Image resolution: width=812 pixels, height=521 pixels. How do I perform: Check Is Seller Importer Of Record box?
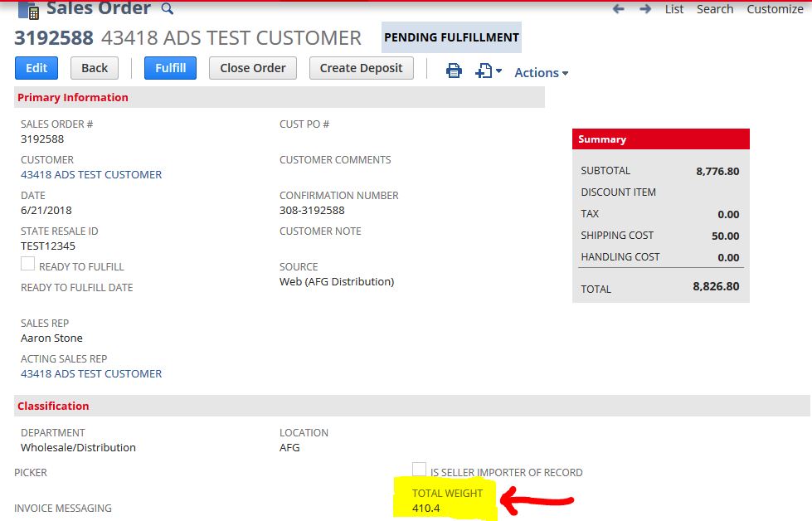419,470
